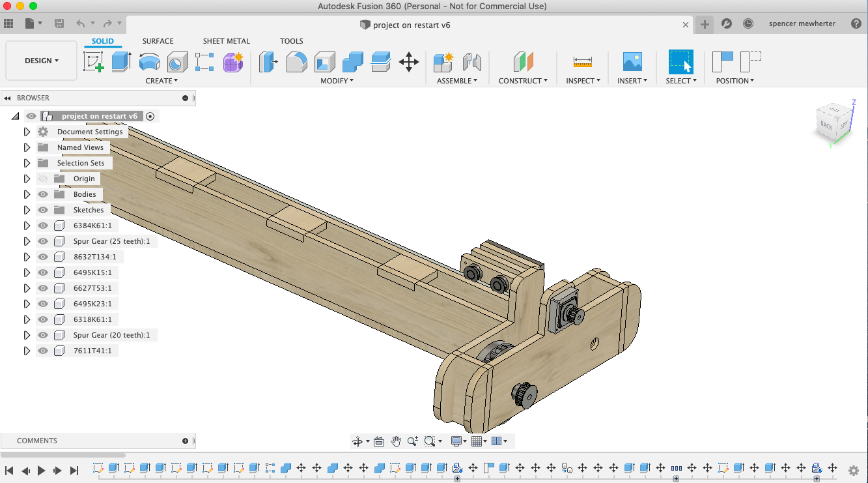Select the Press Pull tool

pos(268,62)
